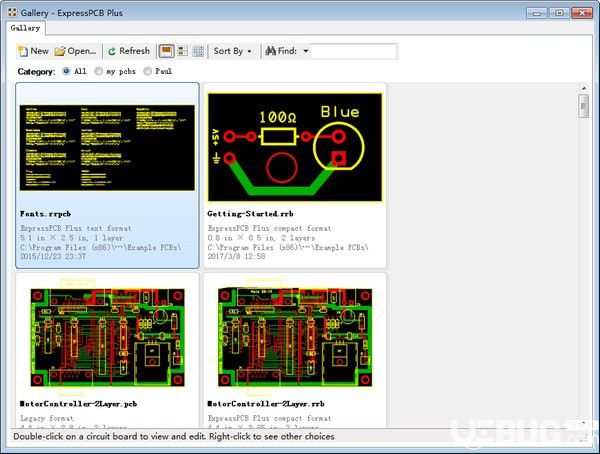
Task: Click the MotorController-2Layer.pcb file name
Action: 78,404
